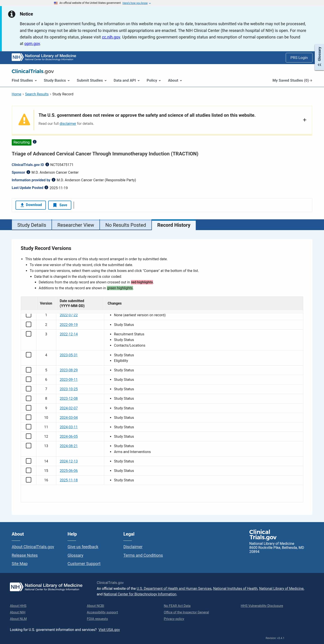Expand "Here's how you know" government banner
324x644 pixels.
(x=137, y=3)
